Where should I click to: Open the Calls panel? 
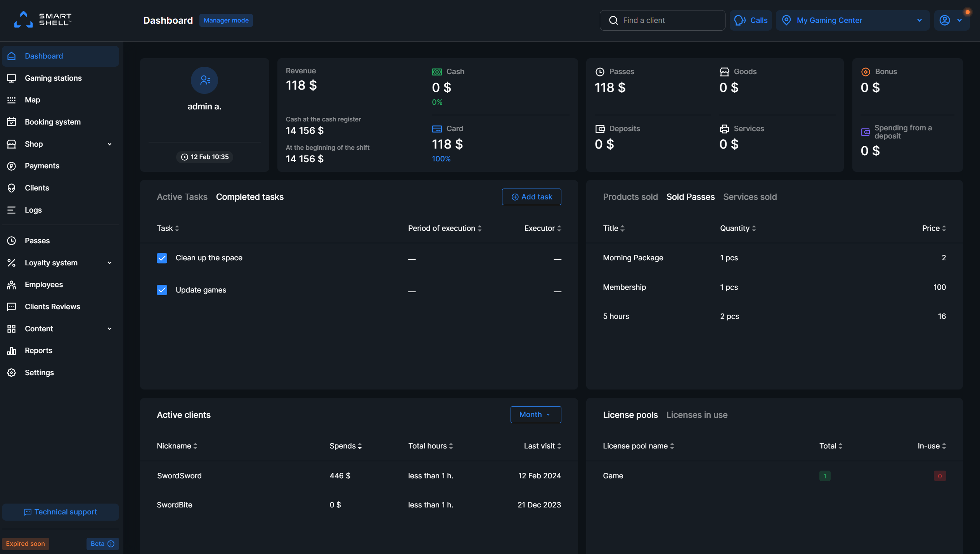750,20
